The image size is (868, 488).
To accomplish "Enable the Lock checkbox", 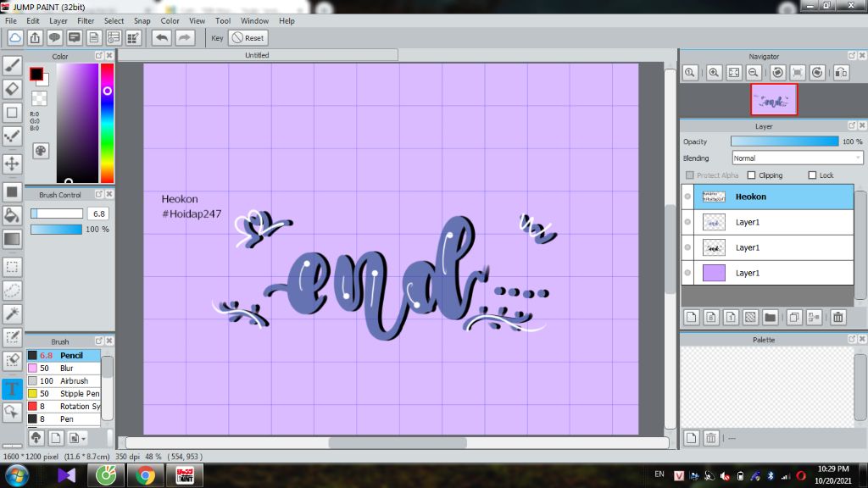I will (812, 175).
